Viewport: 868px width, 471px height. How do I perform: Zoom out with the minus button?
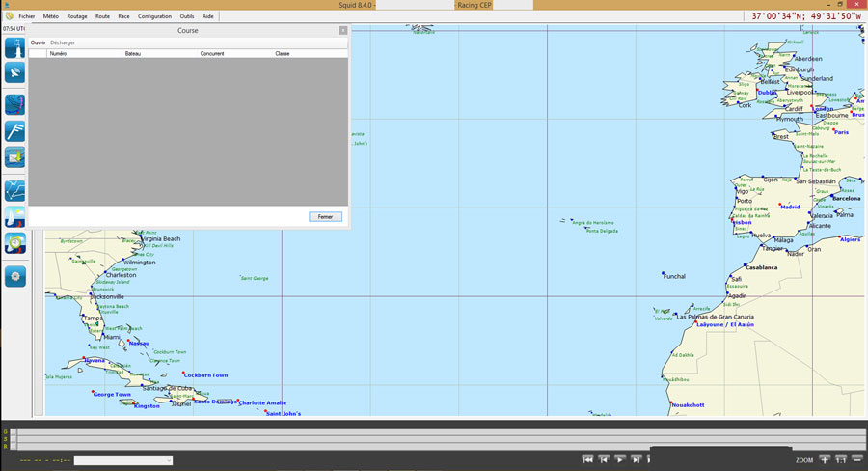tap(856, 459)
